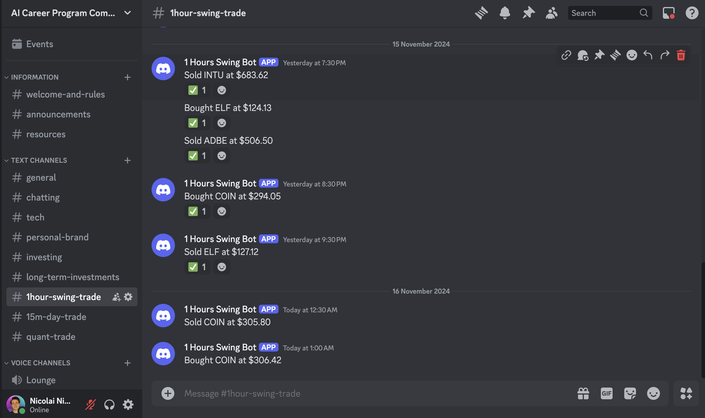
Task: Open the sticker picker icon
Action: click(630, 394)
